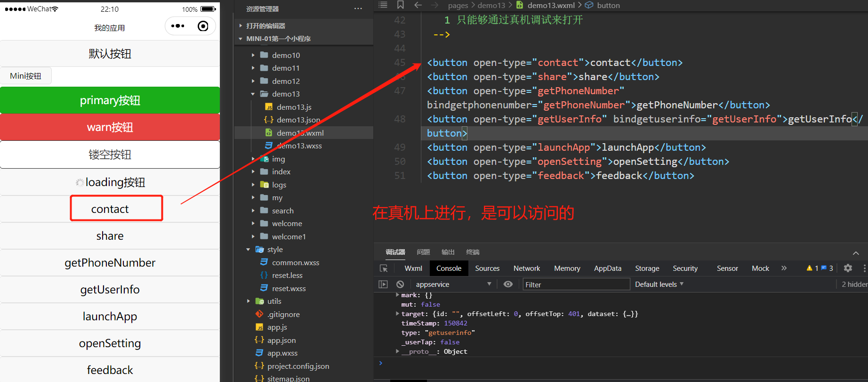
Task: Tap the green primary按钮
Action: (110, 100)
